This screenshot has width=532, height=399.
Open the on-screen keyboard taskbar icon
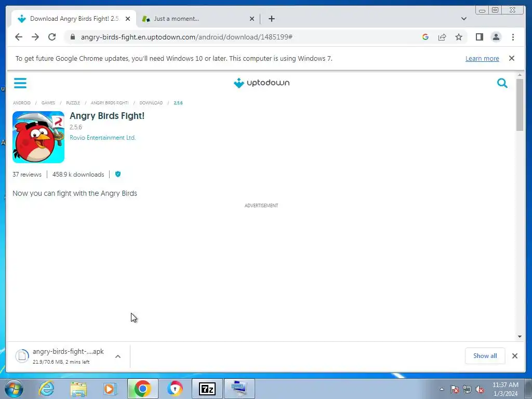coord(239,389)
